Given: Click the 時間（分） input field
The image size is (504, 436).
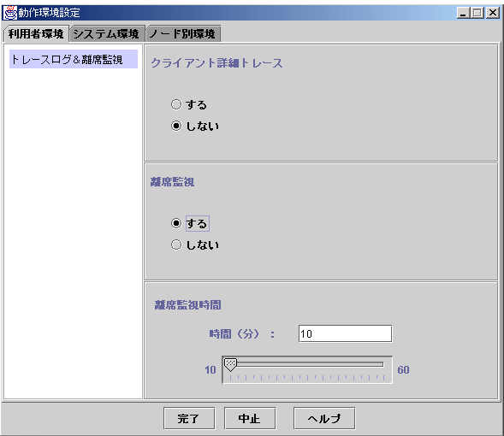Looking at the screenshot, I should coord(345,334).
